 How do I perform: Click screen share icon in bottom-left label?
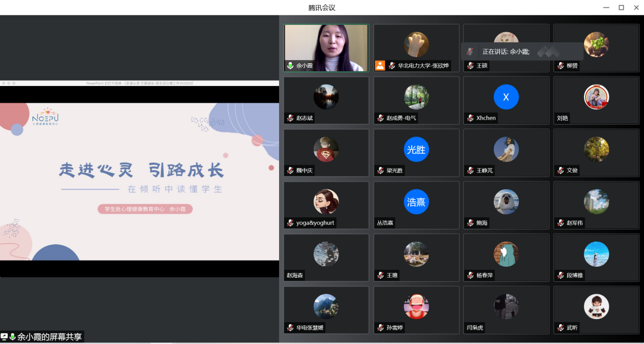click(x=5, y=337)
